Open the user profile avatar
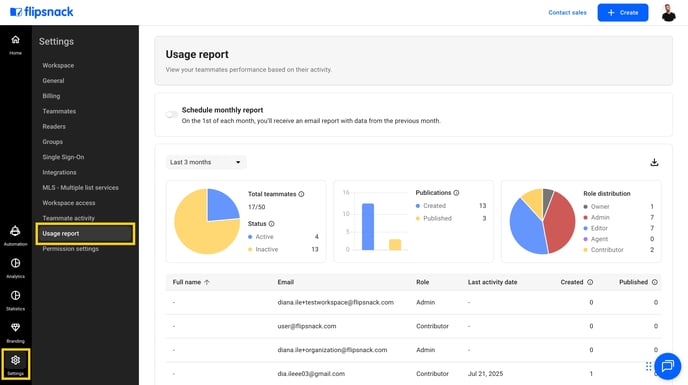 pyautogui.click(x=668, y=12)
